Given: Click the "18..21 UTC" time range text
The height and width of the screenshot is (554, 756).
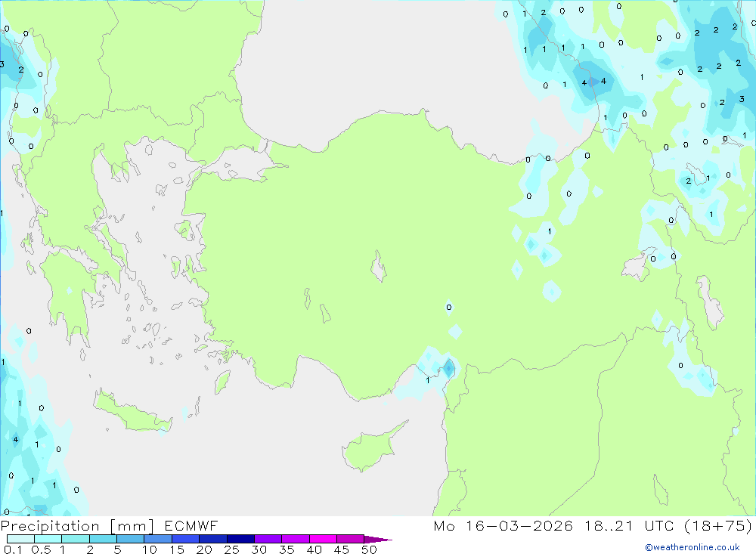Looking at the screenshot, I should click(629, 525).
